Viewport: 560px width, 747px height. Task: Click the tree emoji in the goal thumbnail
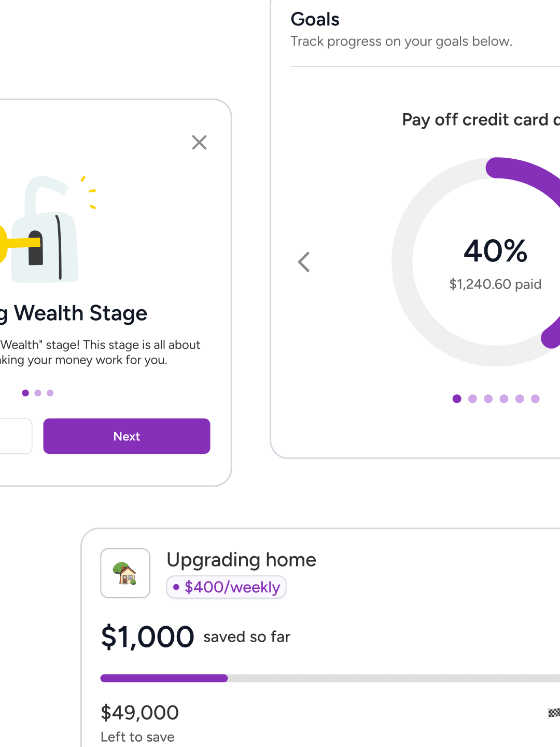click(x=120, y=565)
